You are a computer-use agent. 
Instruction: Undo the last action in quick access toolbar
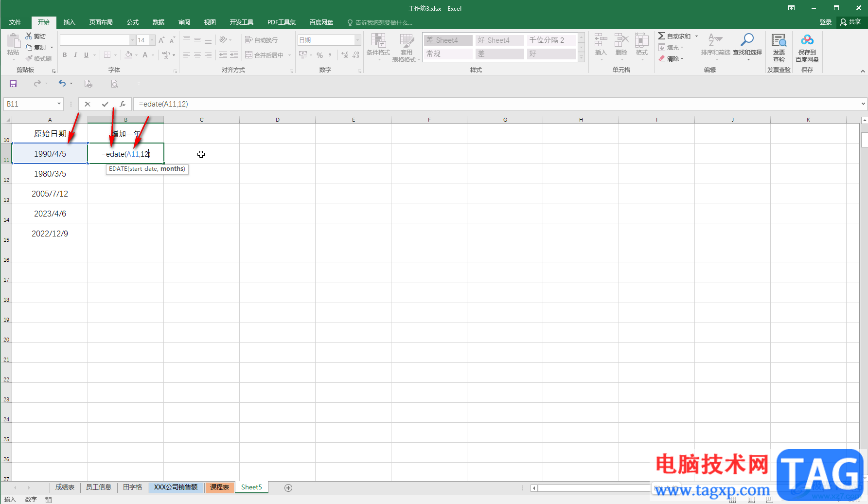(x=62, y=84)
